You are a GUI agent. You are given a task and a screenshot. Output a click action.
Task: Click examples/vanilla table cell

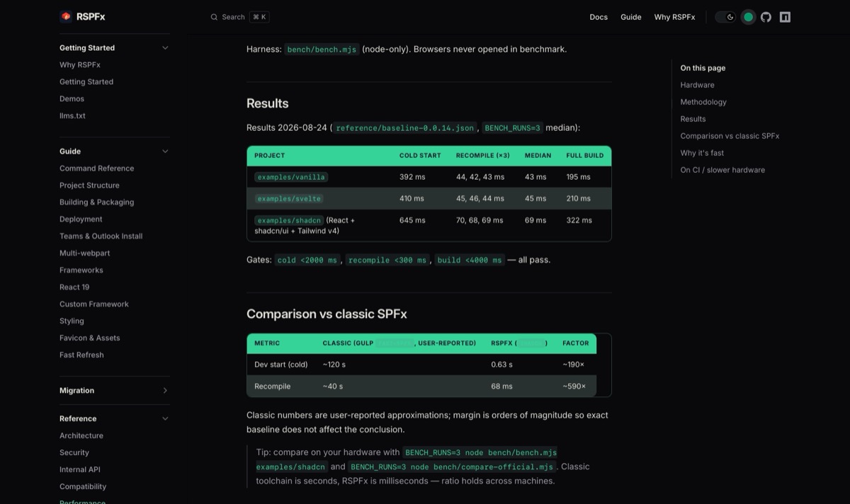291,177
